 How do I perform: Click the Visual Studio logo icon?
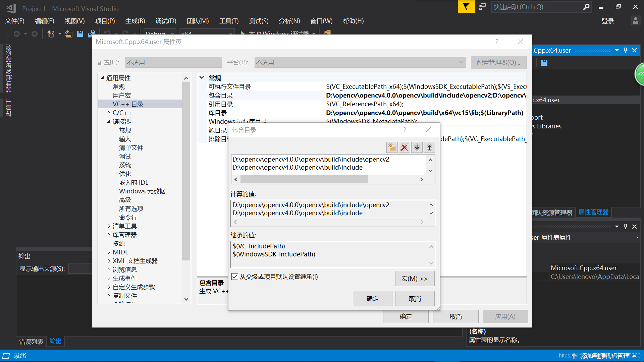(x=11, y=8)
